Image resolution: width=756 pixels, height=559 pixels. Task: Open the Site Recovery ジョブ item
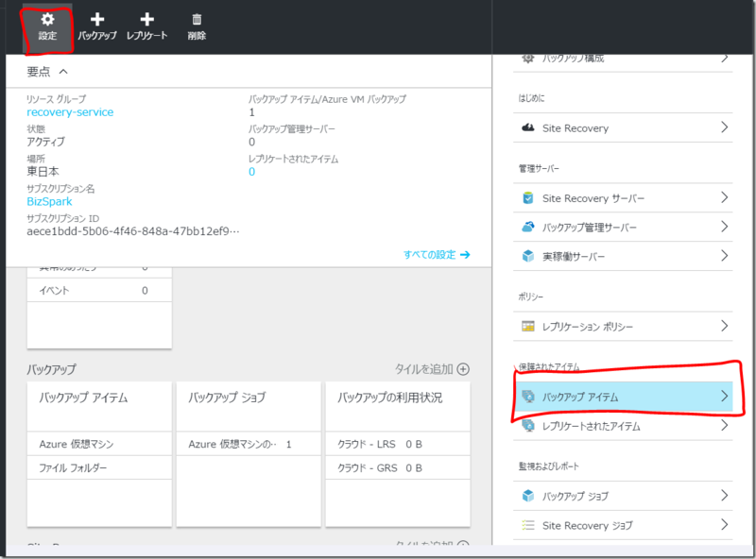click(623, 525)
